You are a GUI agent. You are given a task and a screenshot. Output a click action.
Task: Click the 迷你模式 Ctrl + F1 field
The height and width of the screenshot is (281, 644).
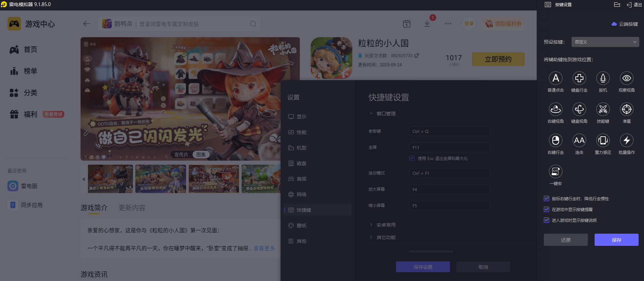click(x=449, y=173)
